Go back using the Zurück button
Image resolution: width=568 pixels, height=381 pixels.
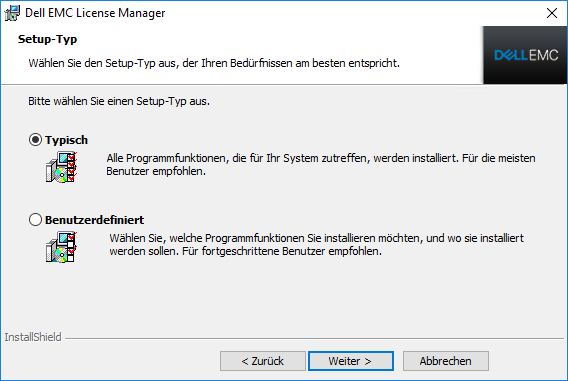point(263,361)
